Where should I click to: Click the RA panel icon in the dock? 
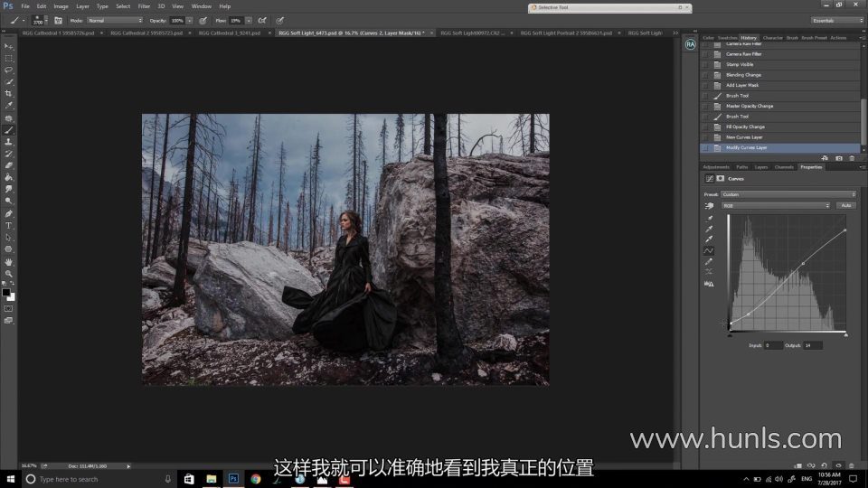(x=690, y=44)
